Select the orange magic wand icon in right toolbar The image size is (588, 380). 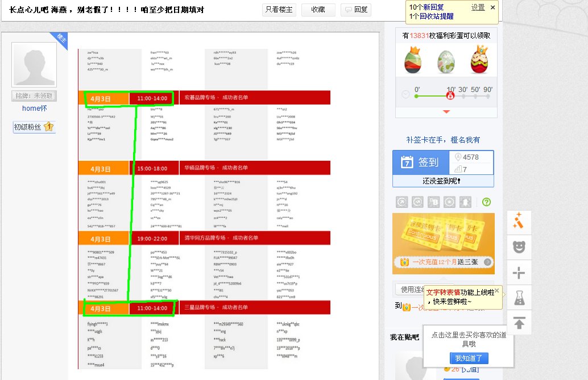pyautogui.click(x=519, y=222)
